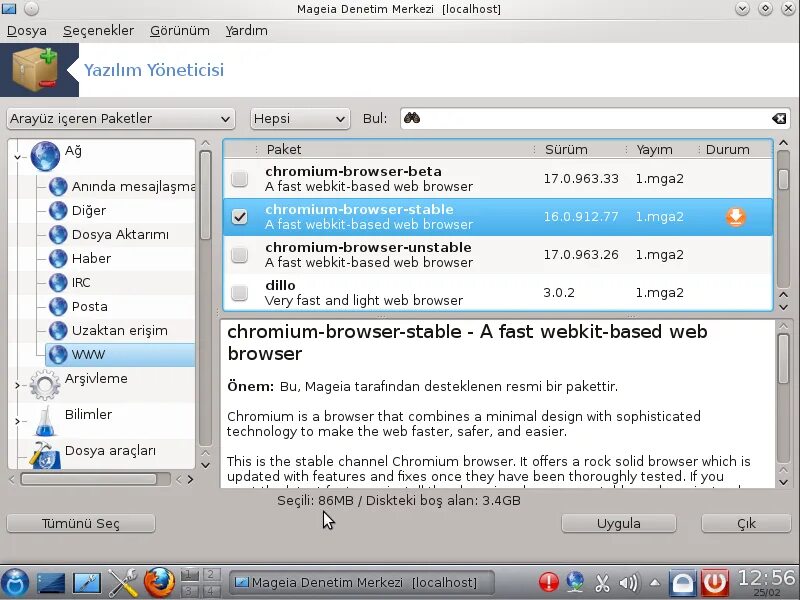This screenshot has height=600, width=800.
Task: Uncheck the chromium-browser-stable package checkbox
Action: [x=239, y=217]
